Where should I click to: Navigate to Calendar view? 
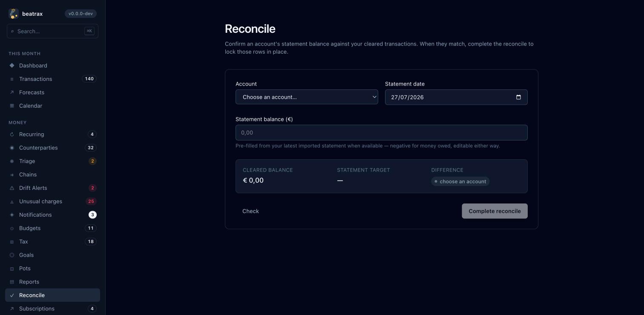pos(52,106)
